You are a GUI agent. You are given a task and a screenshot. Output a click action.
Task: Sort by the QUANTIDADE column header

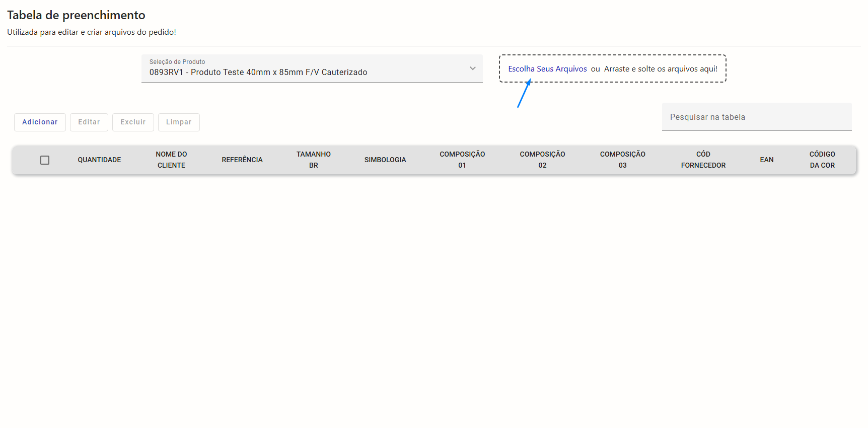pos(99,160)
